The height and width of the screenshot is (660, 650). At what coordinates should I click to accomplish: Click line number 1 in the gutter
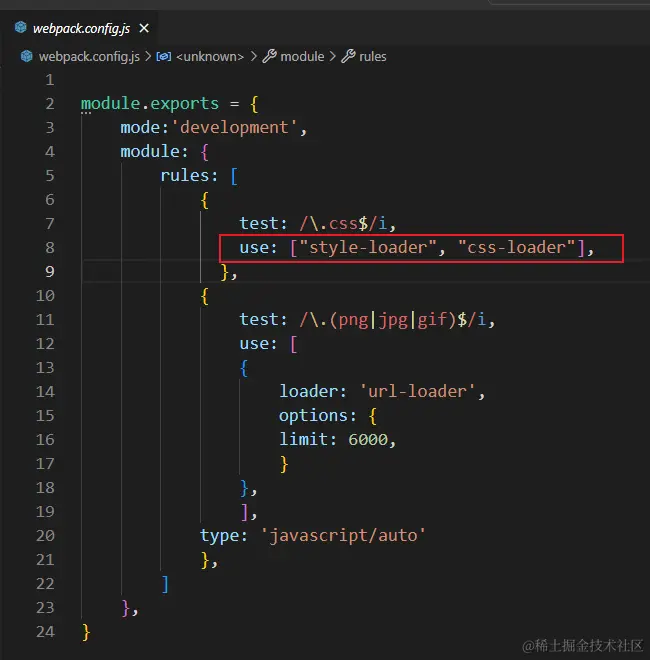coord(50,80)
